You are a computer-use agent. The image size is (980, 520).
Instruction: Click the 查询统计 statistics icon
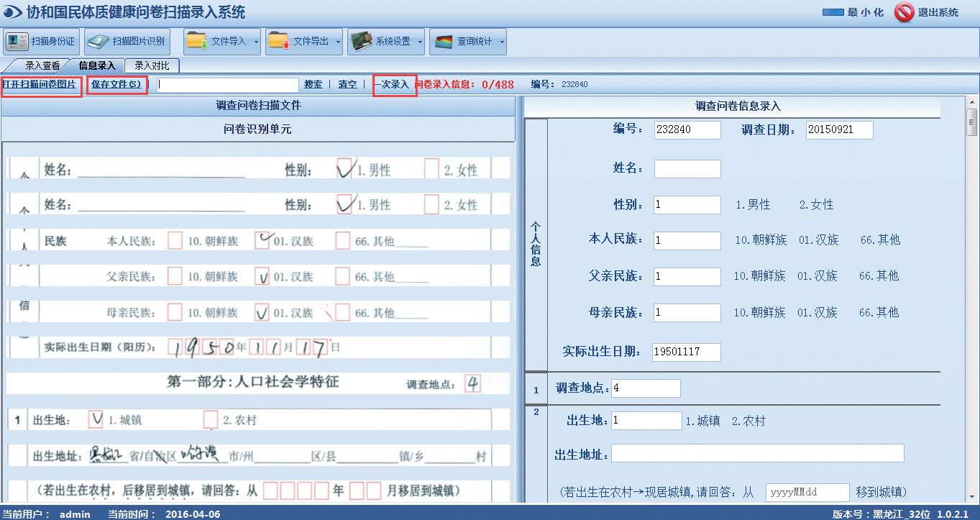[x=444, y=42]
